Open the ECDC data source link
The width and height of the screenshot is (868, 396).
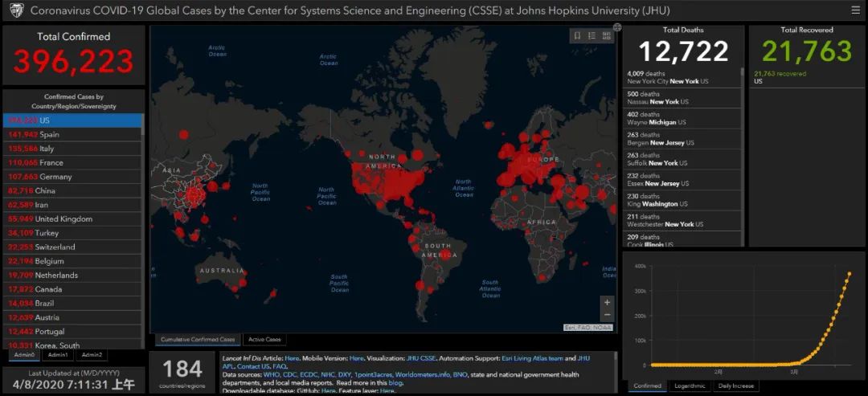[309, 374]
